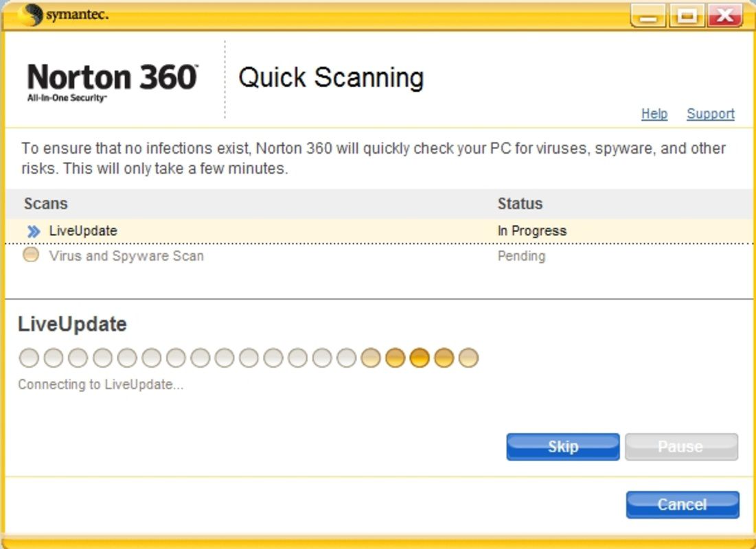Viewport: 756px width, 549px height.
Task: Open the Help link
Action: coord(654,114)
